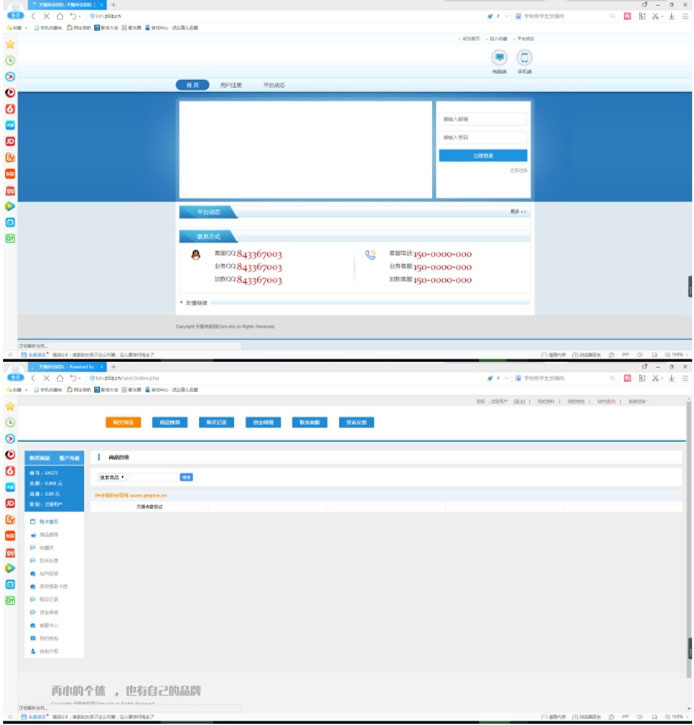Select the 平台动态 navigation tab

pyautogui.click(x=274, y=85)
